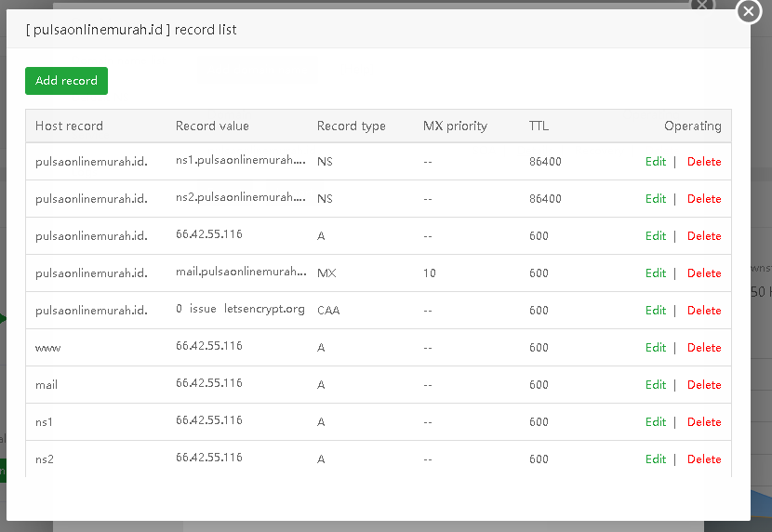Delete the ns2 host A record
The width and height of the screenshot is (772, 532).
pyautogui.click(x=704, y=459)
